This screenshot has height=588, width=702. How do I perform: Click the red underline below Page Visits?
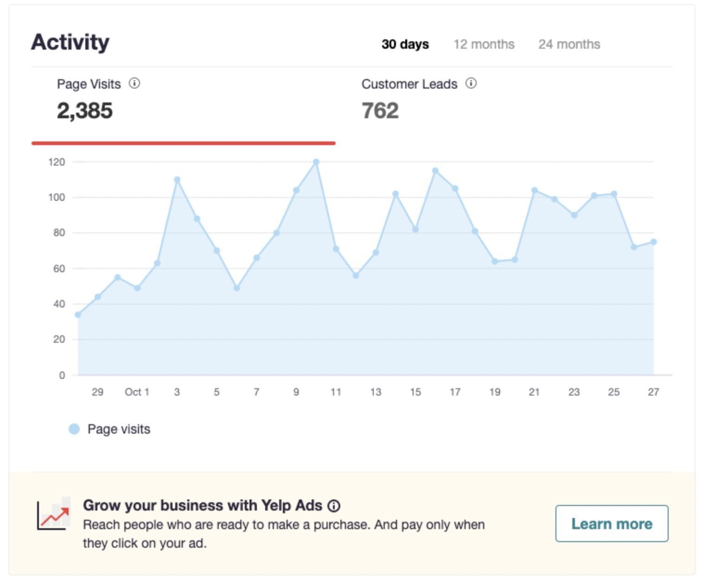click(x=183, y=144)
